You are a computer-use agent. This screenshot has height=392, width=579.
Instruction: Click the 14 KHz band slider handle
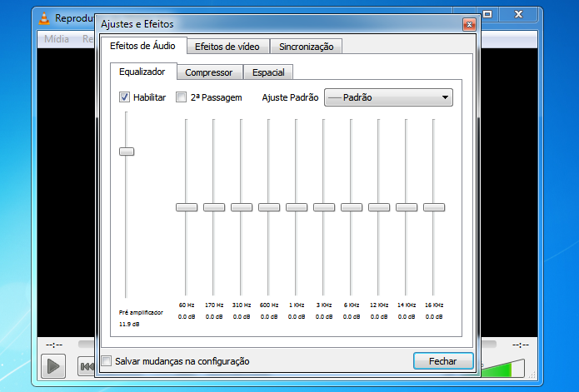(407, 207)
